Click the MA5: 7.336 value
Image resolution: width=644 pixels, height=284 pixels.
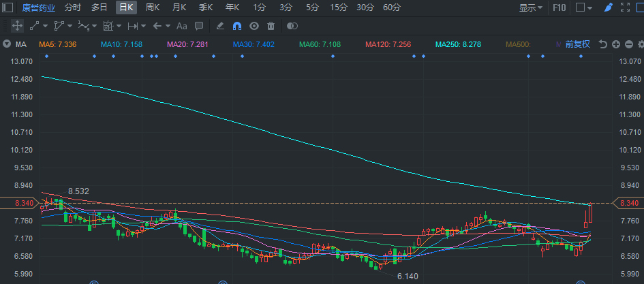tap(57, 44)
